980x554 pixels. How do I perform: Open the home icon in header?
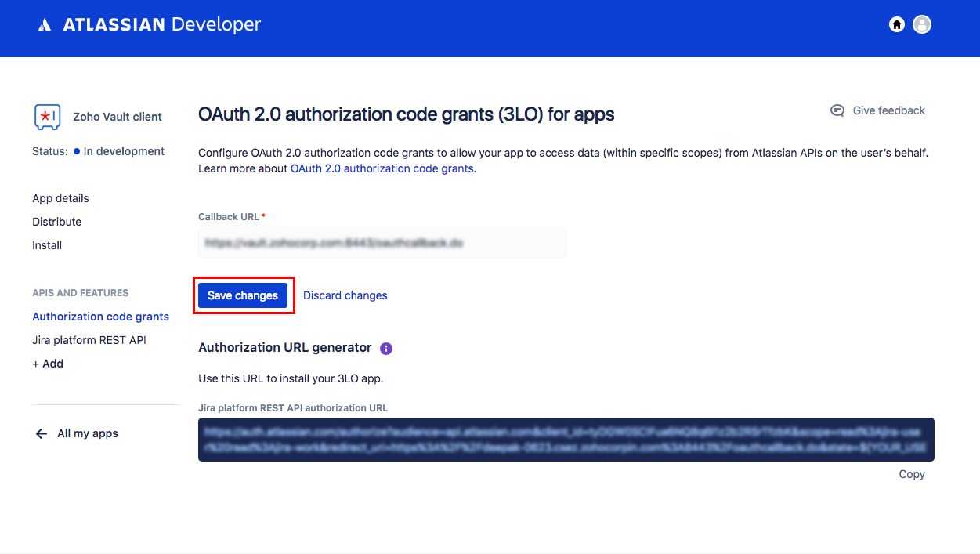click(897, 24)
